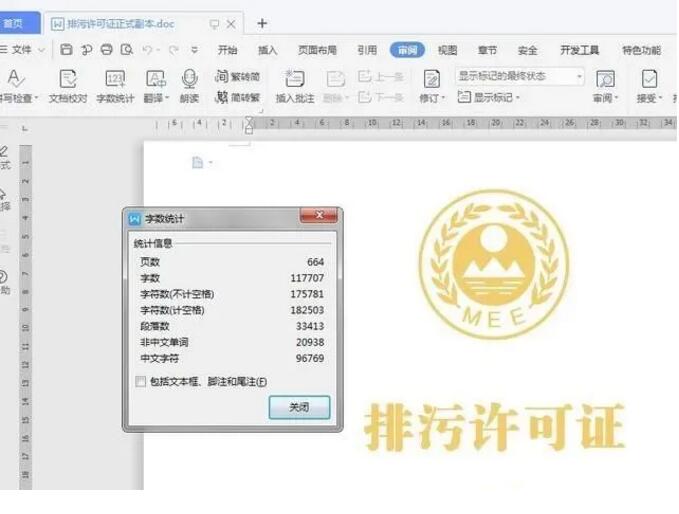Image resolution: width=679 pixels, height=514 pixels.
Task: Open a new tab with plus button
Action: (x=262, y=23)
